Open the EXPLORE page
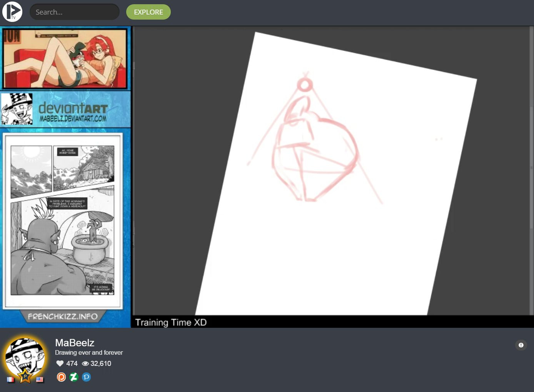Screen dimensions: 534x392 tap(149, 12)
